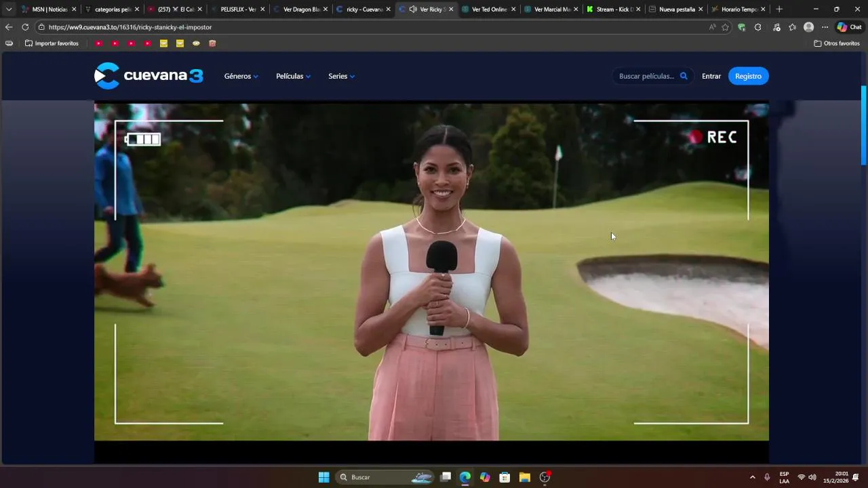
Task: Reload the page with the refresh icon
Action: (25, 27)
